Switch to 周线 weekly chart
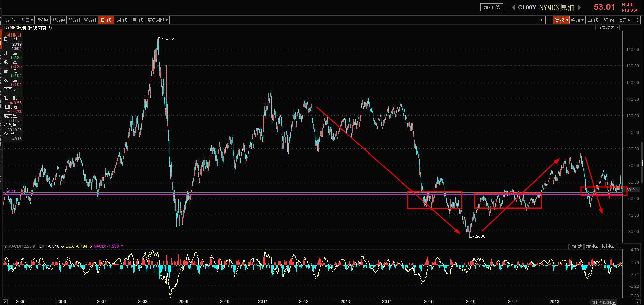Viewport: 644px width, 305px height. point(122,20)
